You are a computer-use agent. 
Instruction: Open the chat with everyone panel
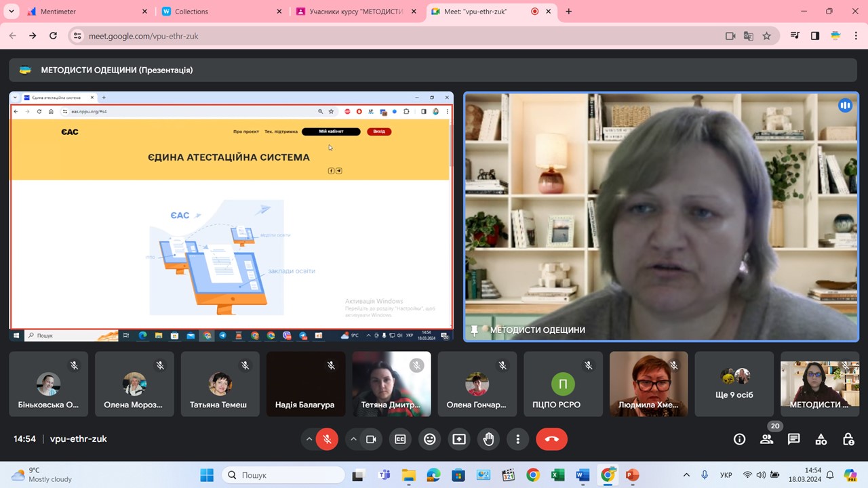click(x=793, y=439)
